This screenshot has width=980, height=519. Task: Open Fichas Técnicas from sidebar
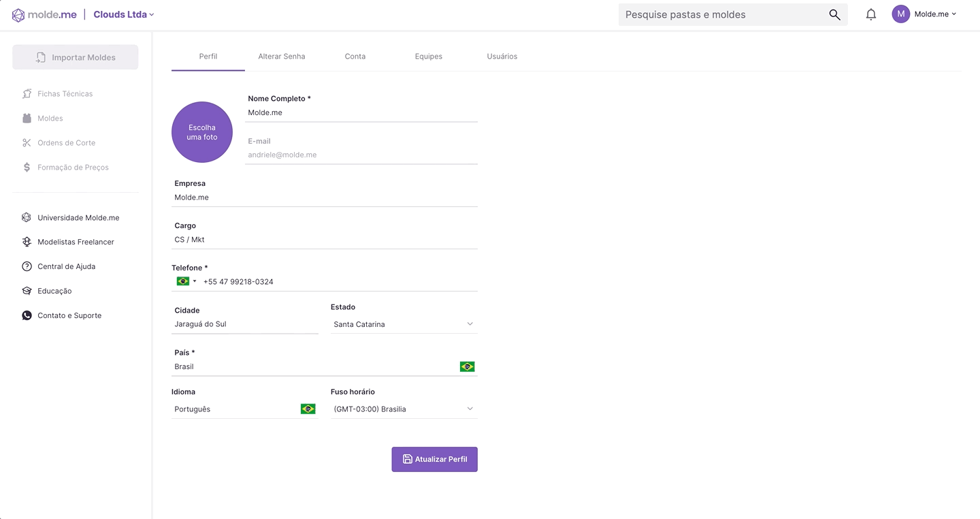click(65, 94)
